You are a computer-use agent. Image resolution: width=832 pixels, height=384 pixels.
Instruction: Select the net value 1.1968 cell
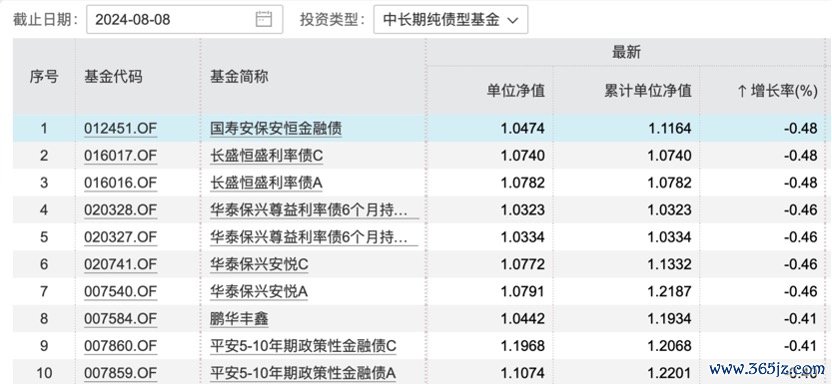coord(523,346)
